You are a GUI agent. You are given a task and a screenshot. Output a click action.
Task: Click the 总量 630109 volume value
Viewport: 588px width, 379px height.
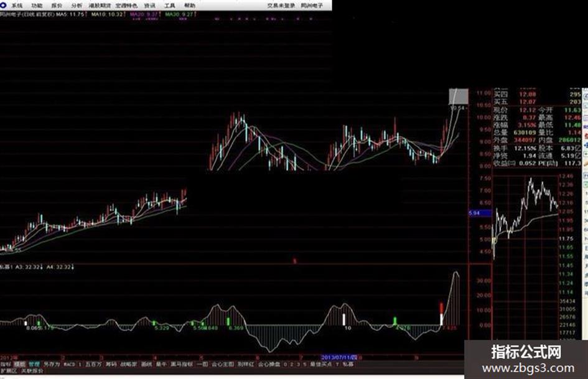(525, 133)
